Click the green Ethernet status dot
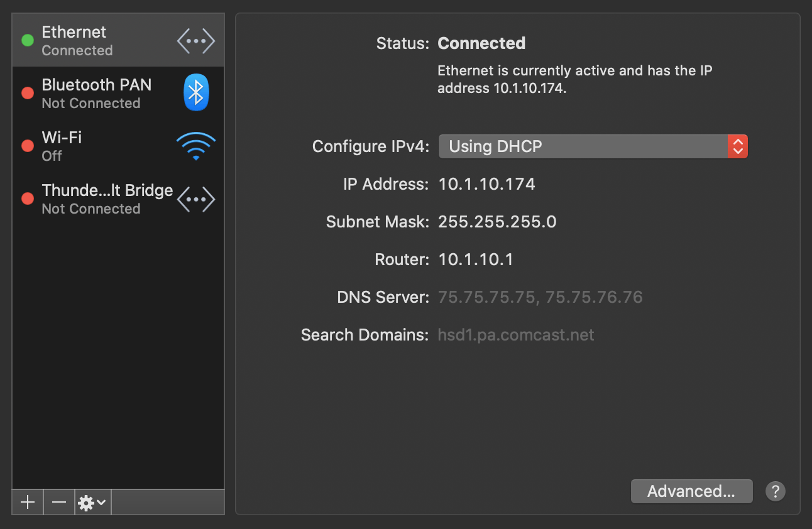 pos(28,41)
